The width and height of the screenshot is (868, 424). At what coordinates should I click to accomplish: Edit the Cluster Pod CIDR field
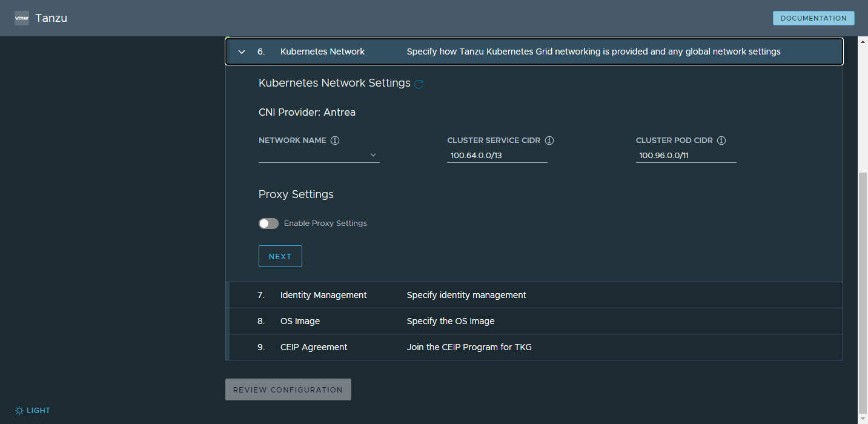coord(686,156)
